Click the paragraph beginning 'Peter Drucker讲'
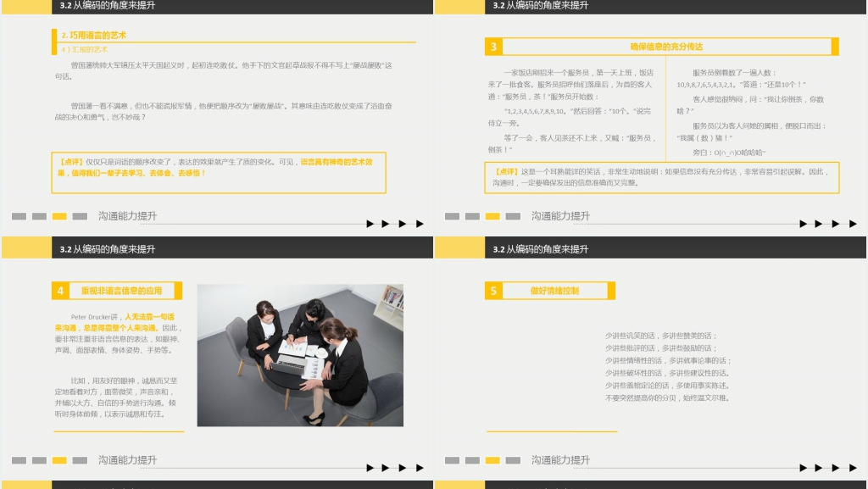The height and width of the screenshot is (489, 868). tap(118, 334)
